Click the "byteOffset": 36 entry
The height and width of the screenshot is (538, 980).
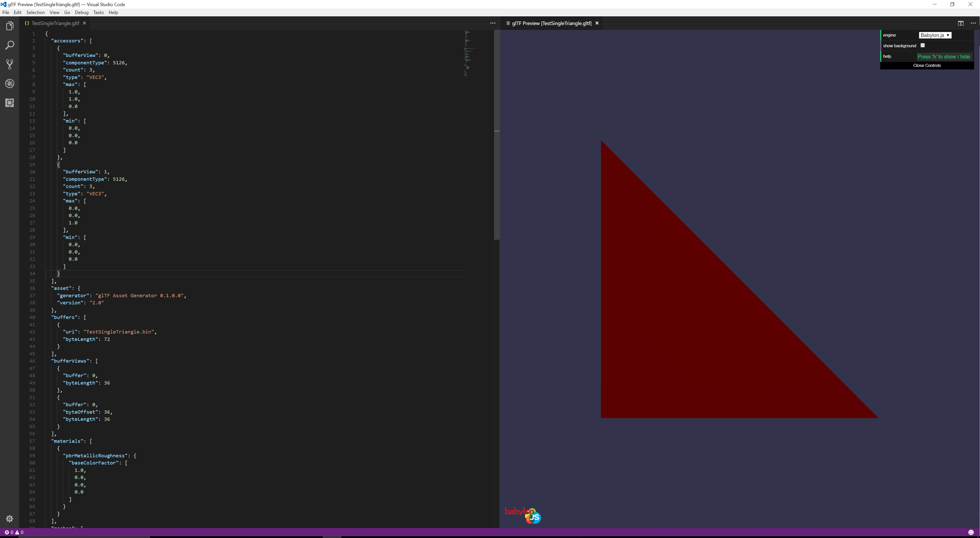[88, 412]
